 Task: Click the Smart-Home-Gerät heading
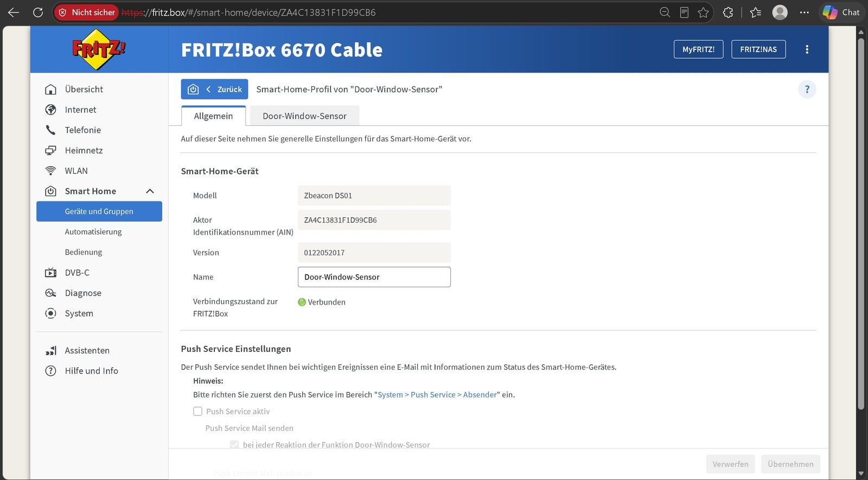tap(220, 171)
